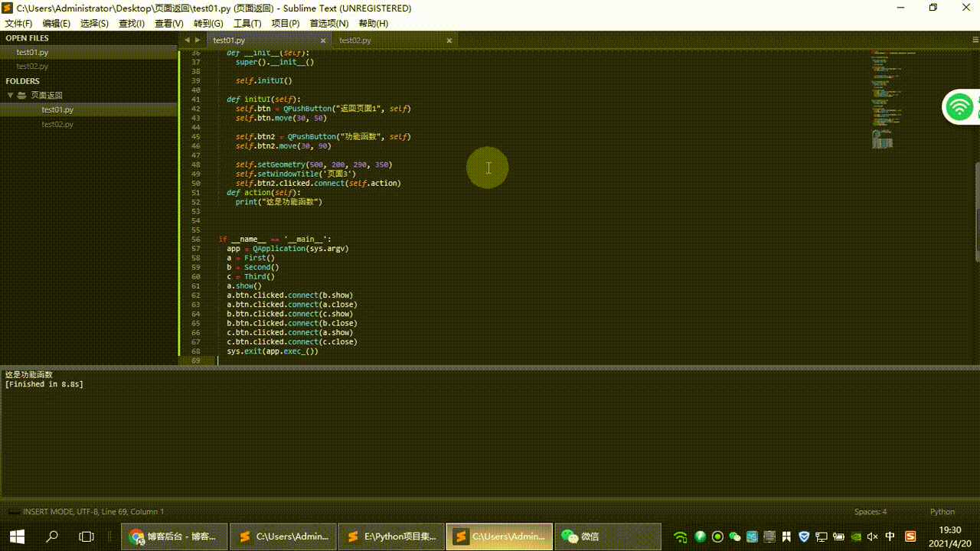Close the test01.py tab

[x=322, y=41]
